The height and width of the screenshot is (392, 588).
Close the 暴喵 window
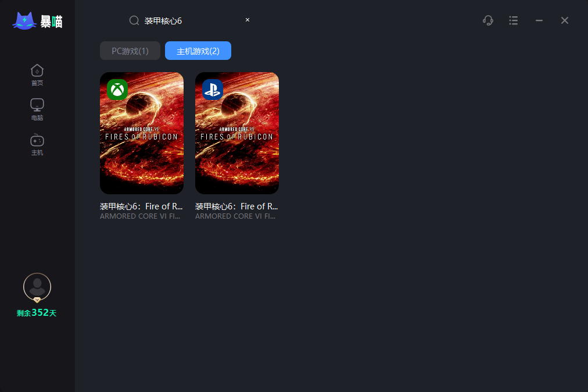pos(564,20)
